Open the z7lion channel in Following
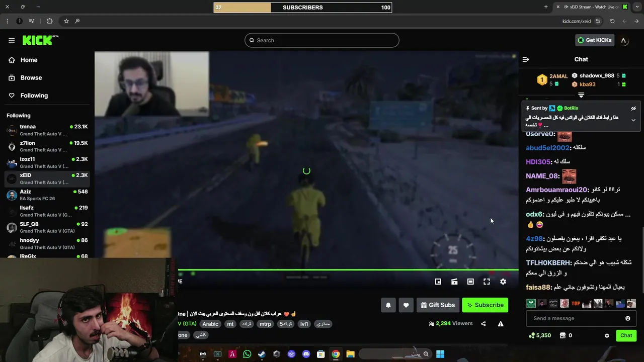The height and width of the screenshot is (362, 644). 47,146
